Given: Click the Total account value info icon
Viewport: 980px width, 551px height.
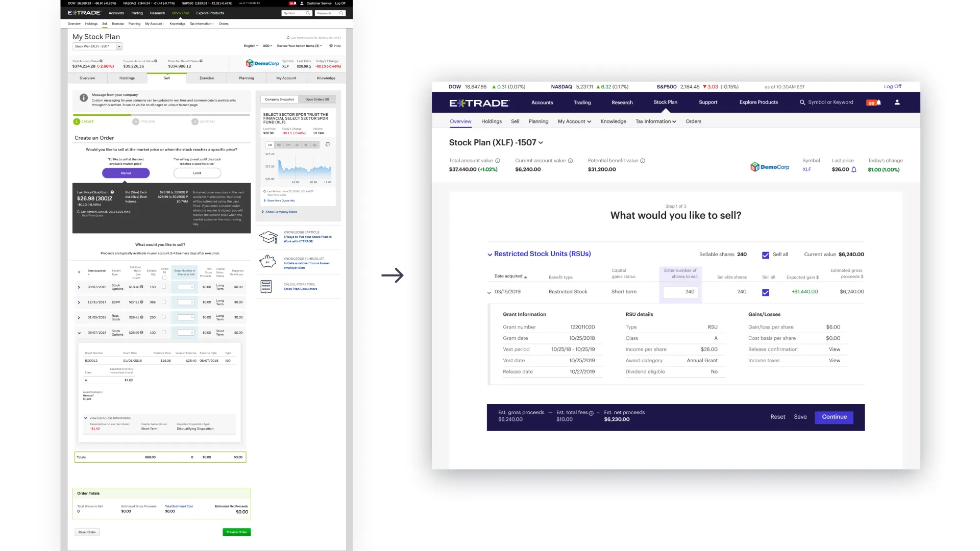Looking at the screenshot, I should pyautogui.click(x=498, y=161).
